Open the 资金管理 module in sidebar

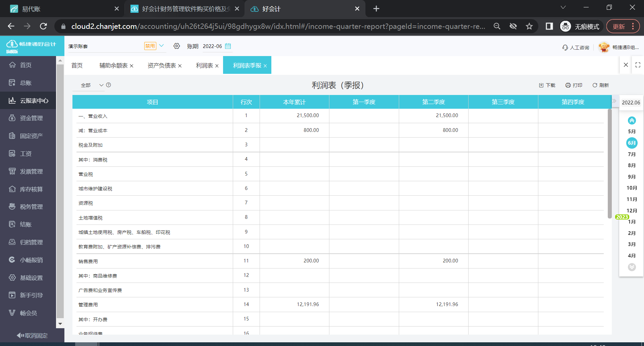pos(30,118)
